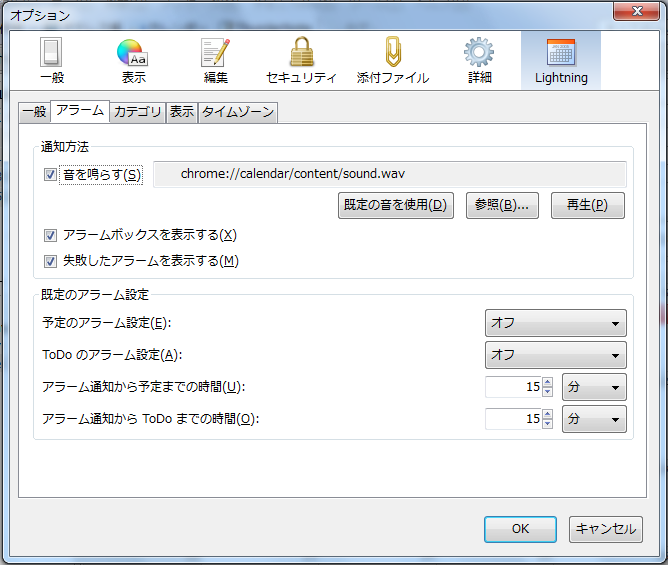Increase 予定までの時間(U) value with up arrow
Viewport: 668px width, 565px height.
click(548, 382)
